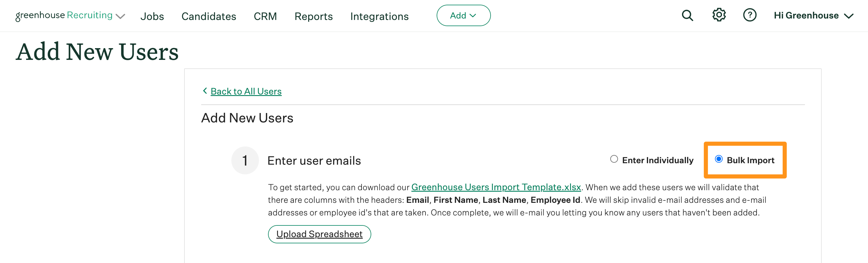Open the search magnifier icon

coord(687,16)
